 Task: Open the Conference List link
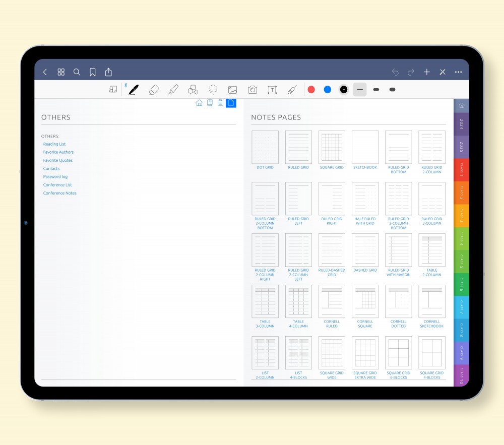tap(57, 185)
